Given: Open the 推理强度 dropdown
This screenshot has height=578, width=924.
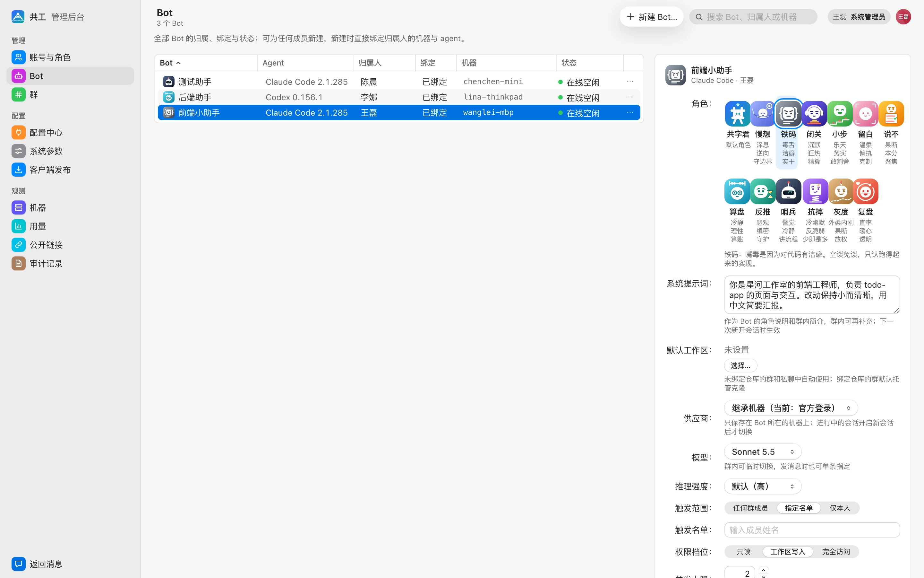Looking at the screenshot, I should pyautogui.click(x=763, y=486).
